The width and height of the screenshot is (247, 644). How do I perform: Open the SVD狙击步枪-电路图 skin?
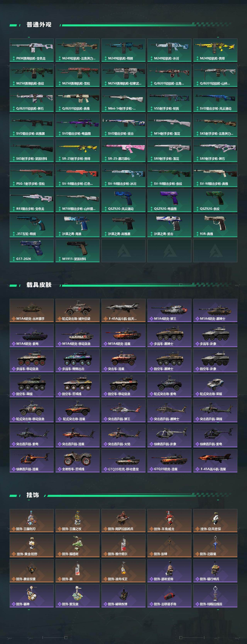[x=78, y=126]
